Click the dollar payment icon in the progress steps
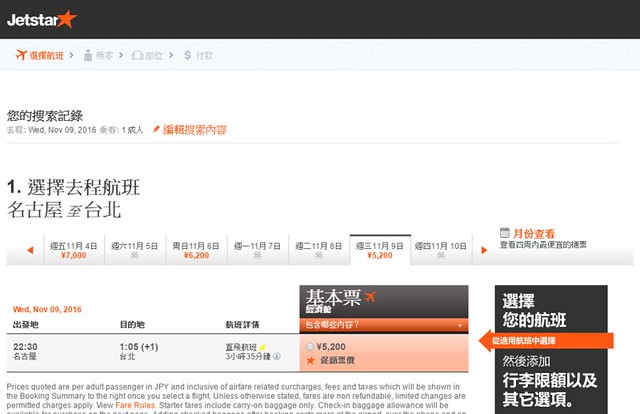Image resolution: width=640 pixels, height=414 pixels. (188, 55)
